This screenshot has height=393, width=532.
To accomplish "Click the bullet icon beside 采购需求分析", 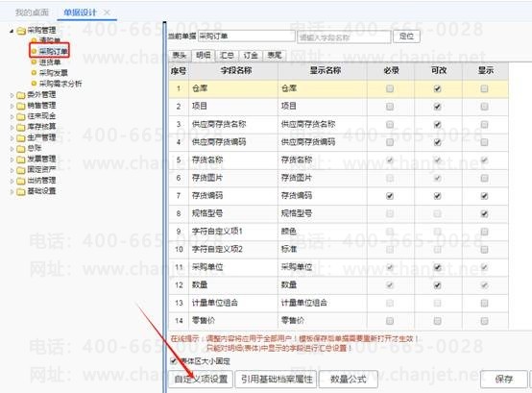I will point(34,84).
